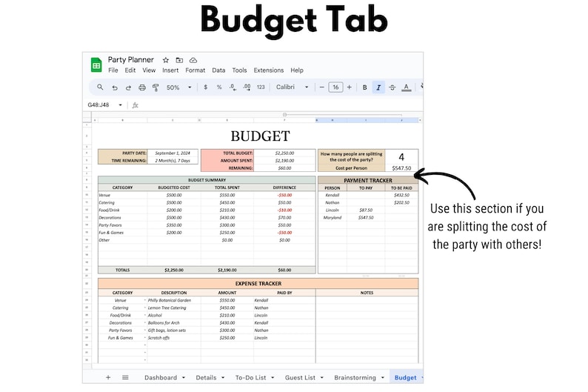Star the Party Planner document
Screen dimensions: 588x392
point(166,60)
